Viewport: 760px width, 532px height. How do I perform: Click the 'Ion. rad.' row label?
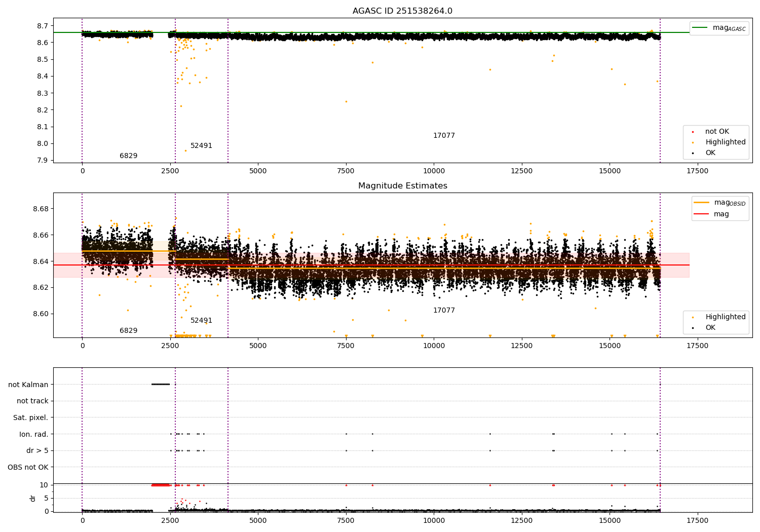click(x=33, y=434)
